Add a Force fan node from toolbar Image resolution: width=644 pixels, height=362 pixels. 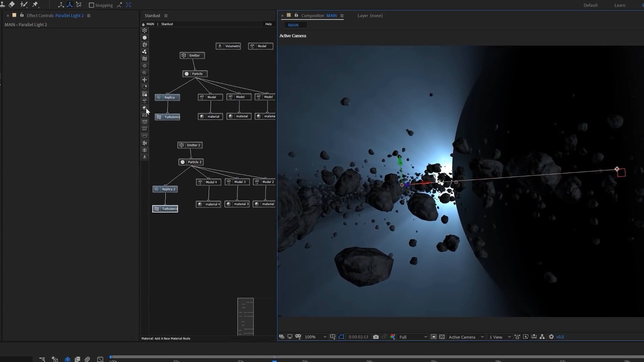(145, 52)
